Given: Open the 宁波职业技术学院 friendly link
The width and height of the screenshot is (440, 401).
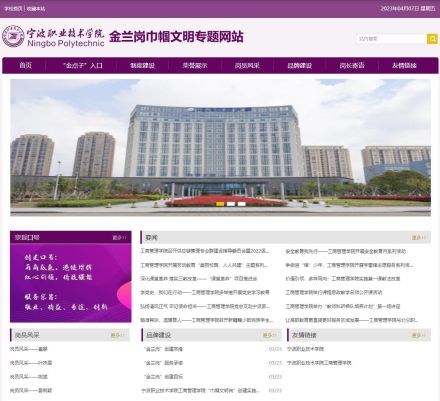Looking at the screenshot, I should tap(305, 349).
